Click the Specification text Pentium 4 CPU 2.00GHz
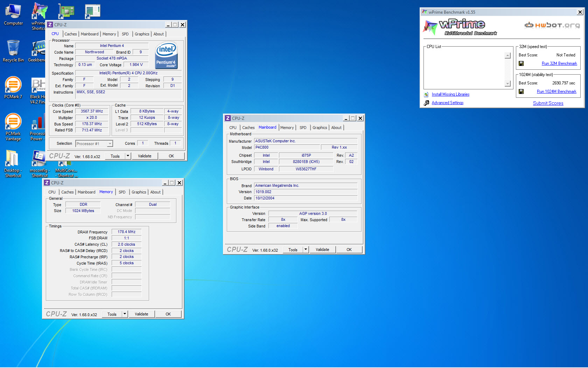 [x=128, y=73]
